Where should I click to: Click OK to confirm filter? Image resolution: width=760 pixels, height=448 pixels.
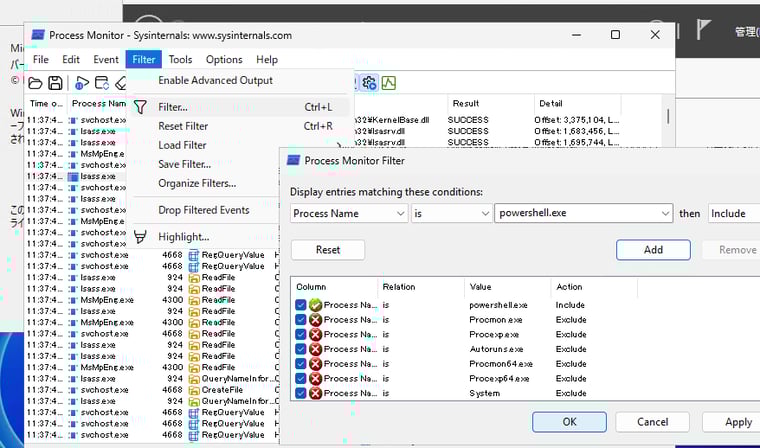click(570, 422)
